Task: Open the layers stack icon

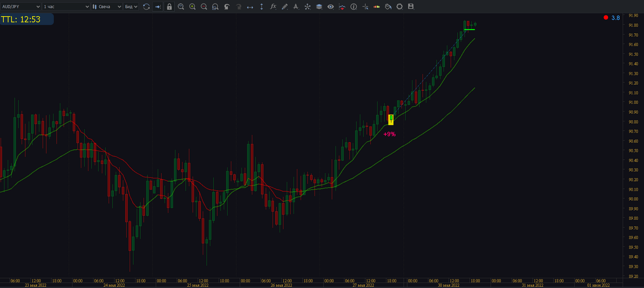Action: pos(319,6)
